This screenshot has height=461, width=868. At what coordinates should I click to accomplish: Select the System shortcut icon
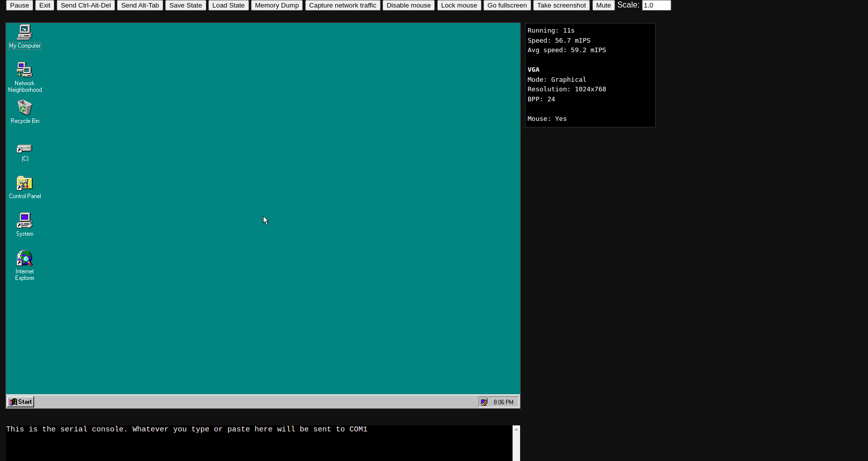pos(25,221)
